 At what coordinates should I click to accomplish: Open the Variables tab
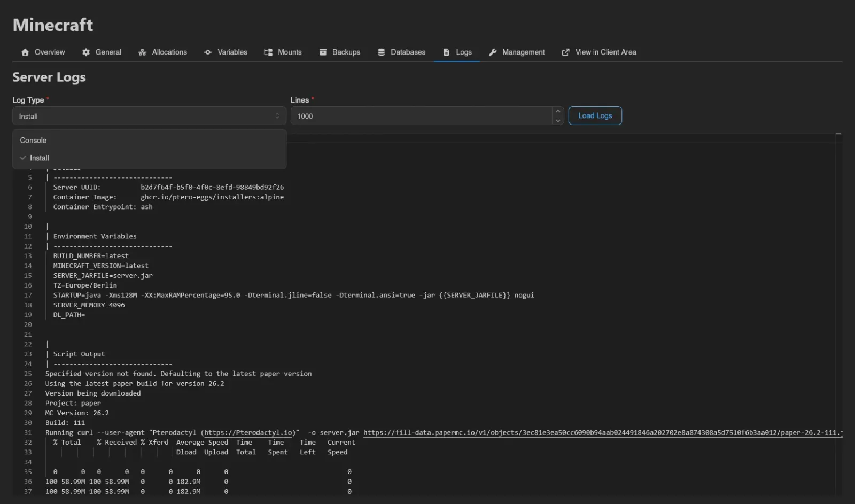226,52
